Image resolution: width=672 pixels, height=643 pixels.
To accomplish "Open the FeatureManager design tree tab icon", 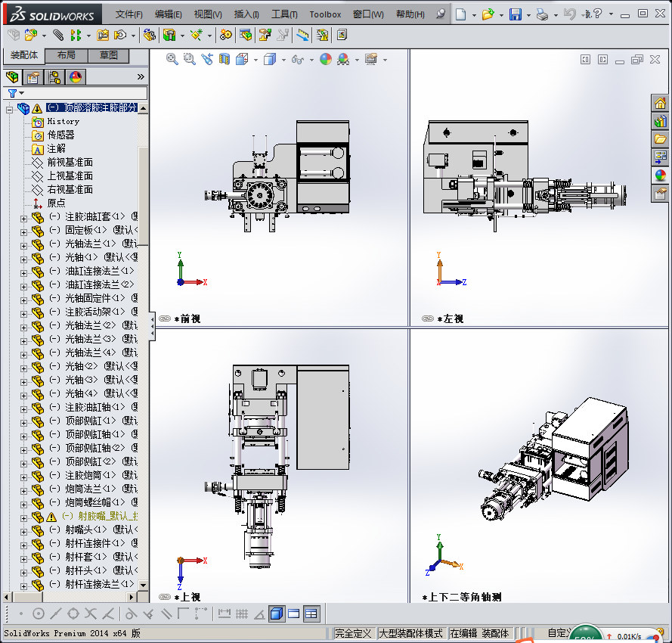I will 12,77.
